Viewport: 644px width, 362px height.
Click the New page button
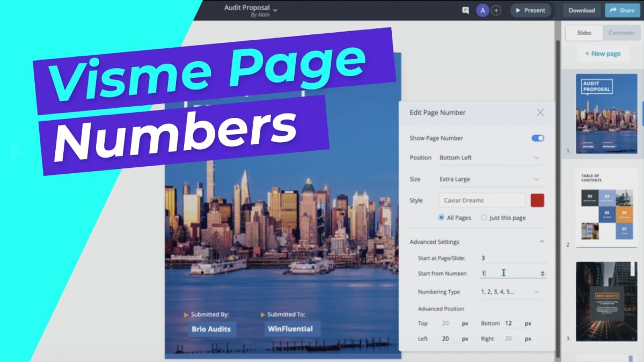point(603,54)
